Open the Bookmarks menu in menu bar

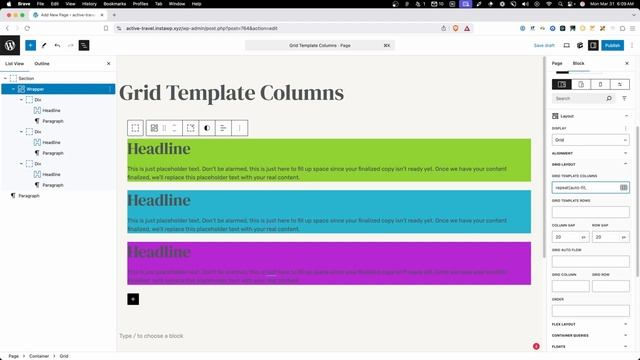(x=114, y=4)
